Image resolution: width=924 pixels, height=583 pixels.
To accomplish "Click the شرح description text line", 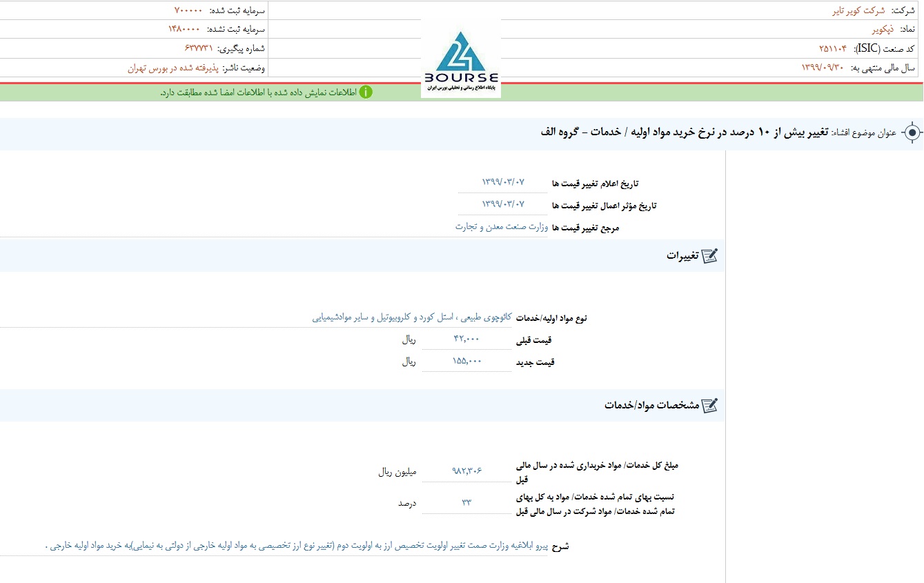I will click(296, 546).
